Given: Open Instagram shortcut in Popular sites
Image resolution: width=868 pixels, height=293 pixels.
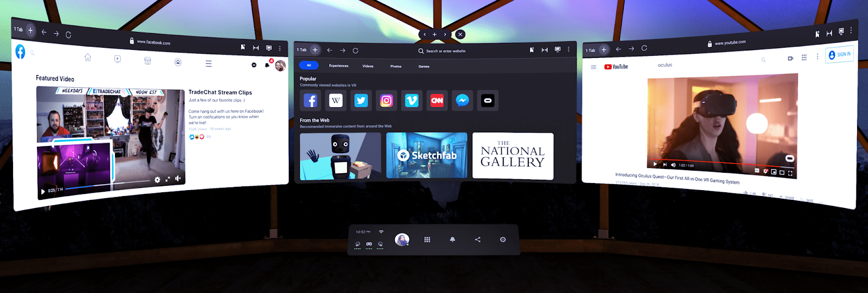Looking at the screenshot, I should pyautogui.click(x=386, y=100).
